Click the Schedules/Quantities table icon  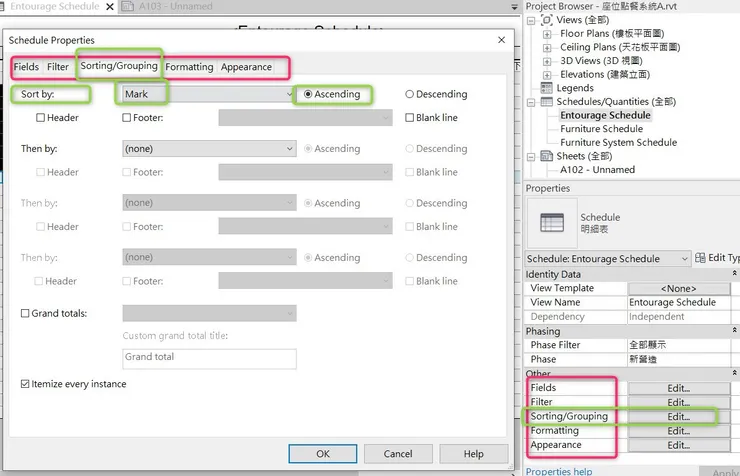click(547, 101)
